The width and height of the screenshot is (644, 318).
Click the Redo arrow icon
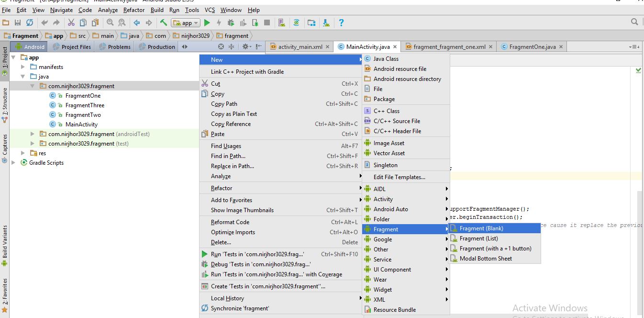click(56, 23)
